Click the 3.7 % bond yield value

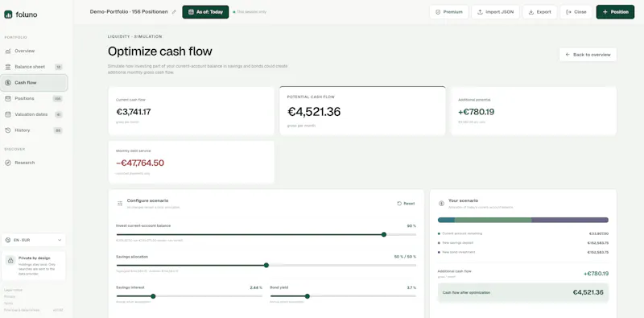coord(411,287)
